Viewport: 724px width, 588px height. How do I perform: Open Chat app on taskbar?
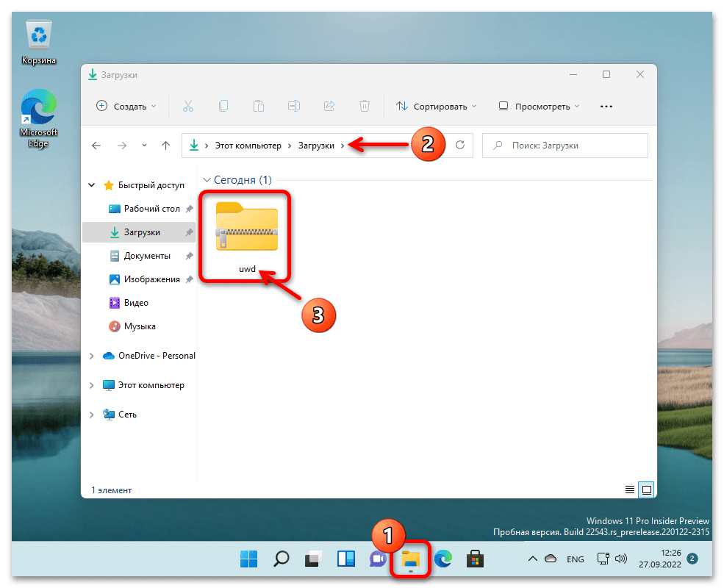[x=378, y=559]
